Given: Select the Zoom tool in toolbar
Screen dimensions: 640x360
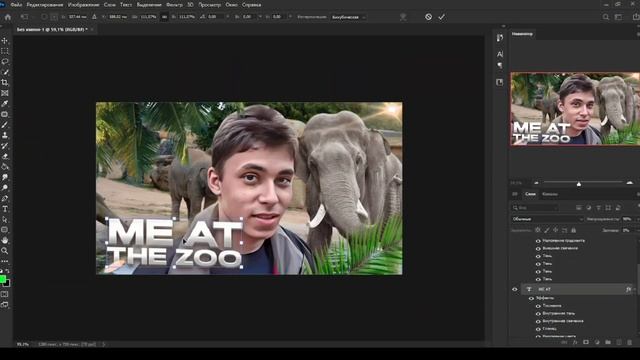Looking at the screenshot, I should point(5,251).
